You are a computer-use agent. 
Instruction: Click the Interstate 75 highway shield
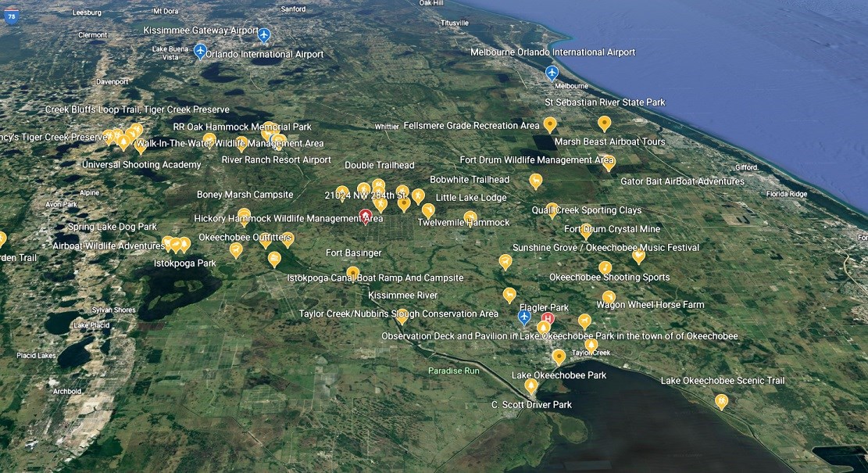(x=11, y=16)
